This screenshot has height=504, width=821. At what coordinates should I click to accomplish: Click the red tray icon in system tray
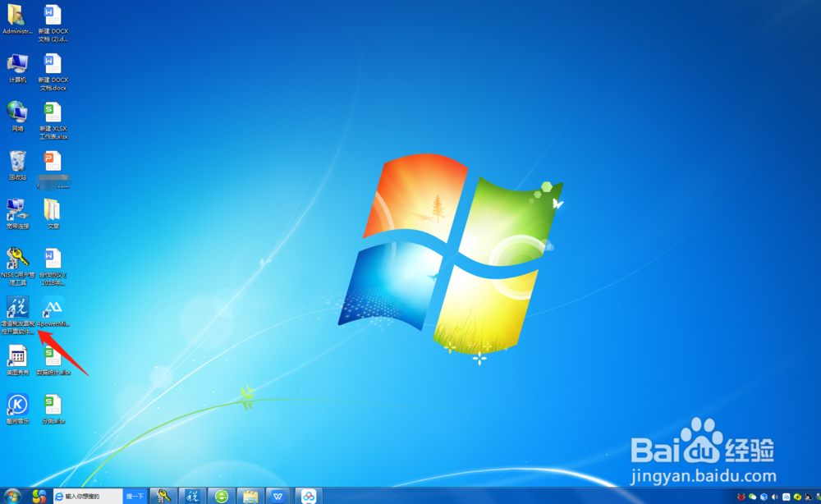pos(741,497)
